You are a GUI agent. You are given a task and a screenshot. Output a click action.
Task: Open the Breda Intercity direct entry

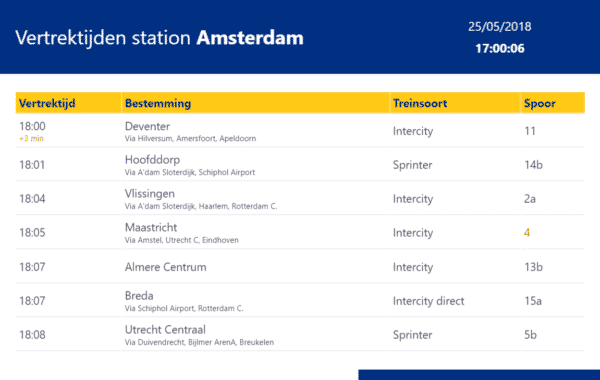pyautogui.click(x=300, y=301)
